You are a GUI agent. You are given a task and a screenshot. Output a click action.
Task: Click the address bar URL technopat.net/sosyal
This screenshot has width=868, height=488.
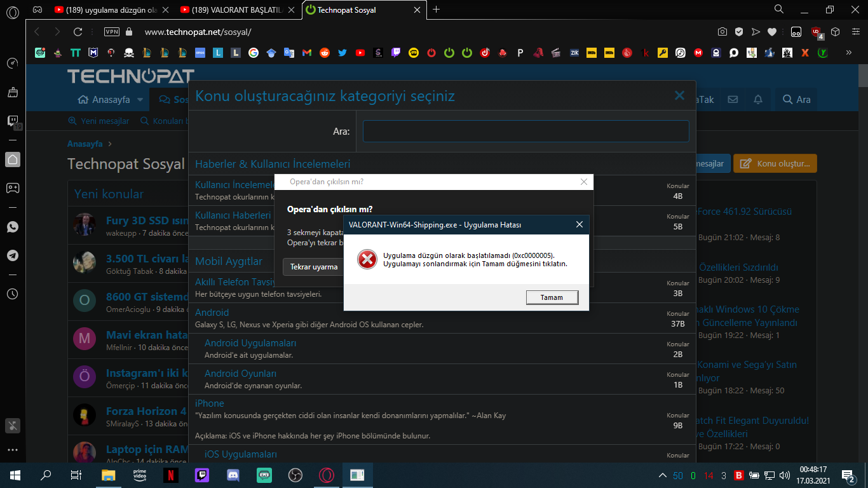[198, 32]
